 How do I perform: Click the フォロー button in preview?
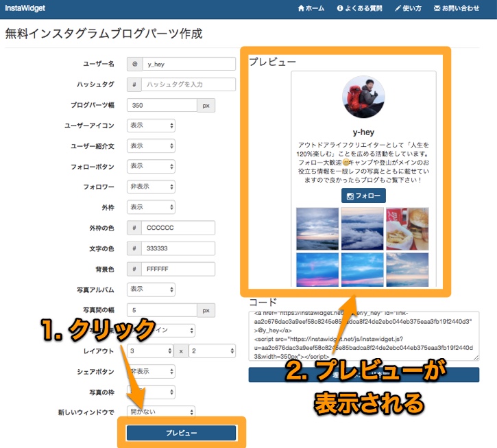[x=363, y=196]
